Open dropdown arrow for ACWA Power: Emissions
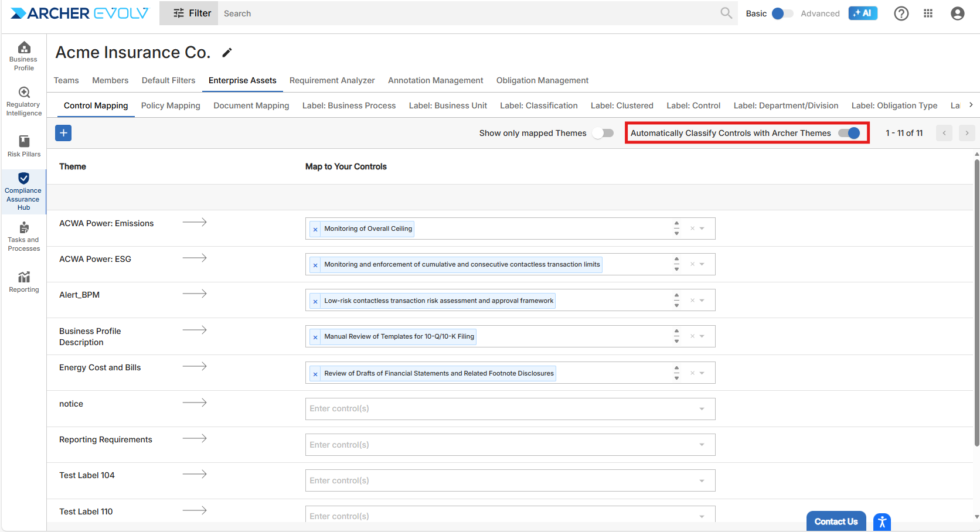 [x=702, y=229]
